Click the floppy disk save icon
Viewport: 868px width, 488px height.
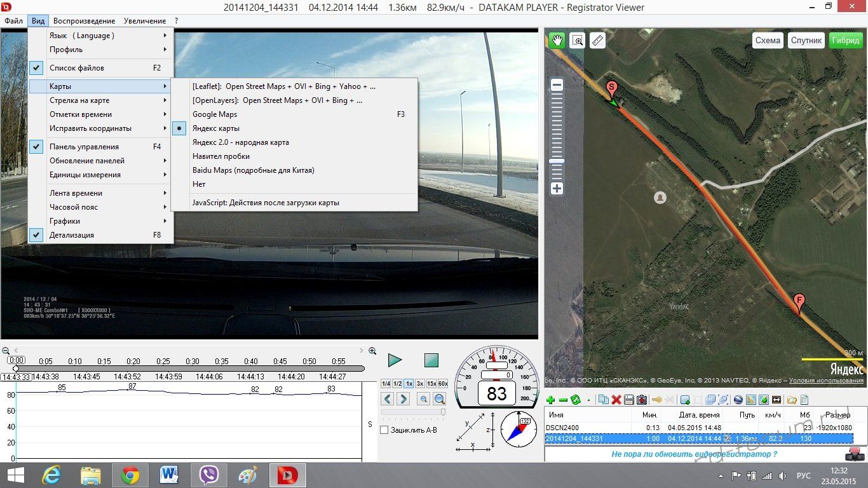point(628,400)
